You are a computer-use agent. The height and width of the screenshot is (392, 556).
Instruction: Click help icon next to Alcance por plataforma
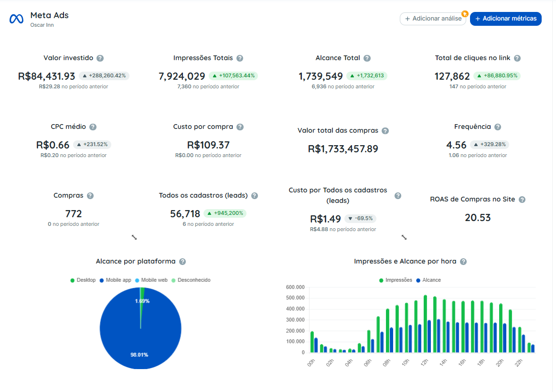pyautogui.click(x=182, y=262)
